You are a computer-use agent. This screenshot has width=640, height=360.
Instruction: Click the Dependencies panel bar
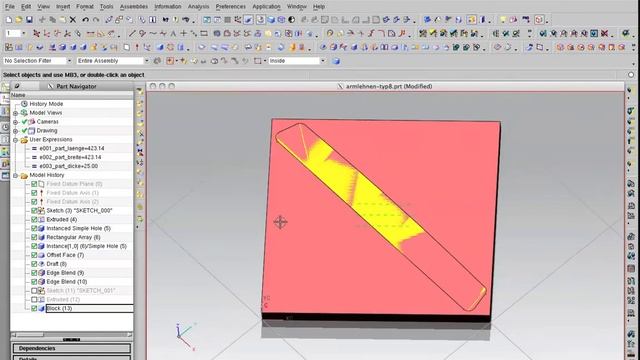click(x=72, y=348)
